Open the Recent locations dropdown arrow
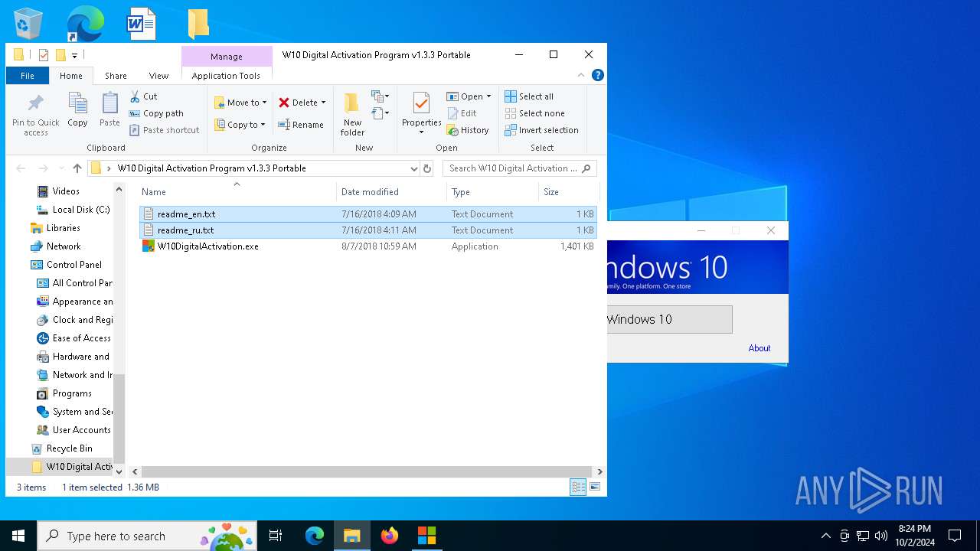Image resolution: width=980 pixels, height=551 pixels. [x=60, y=168]
